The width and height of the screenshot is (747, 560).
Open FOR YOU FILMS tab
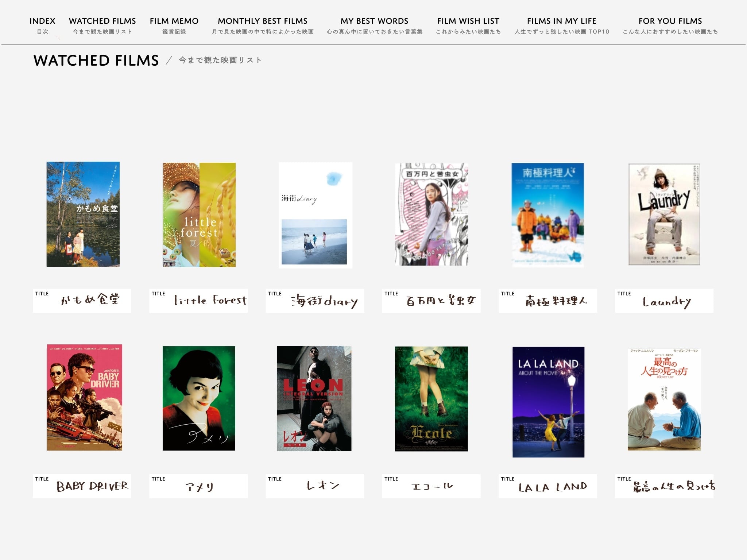coord(670,25)
